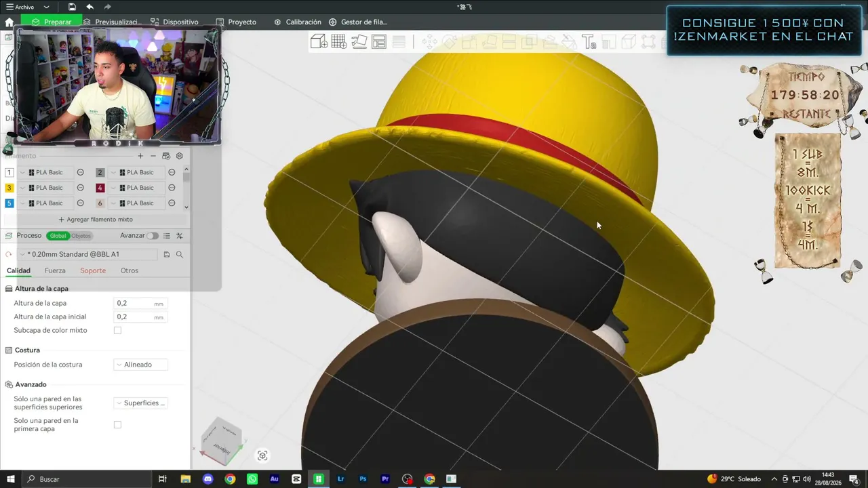Select Global process mode
Screen dimensions: 868x488
58,236
